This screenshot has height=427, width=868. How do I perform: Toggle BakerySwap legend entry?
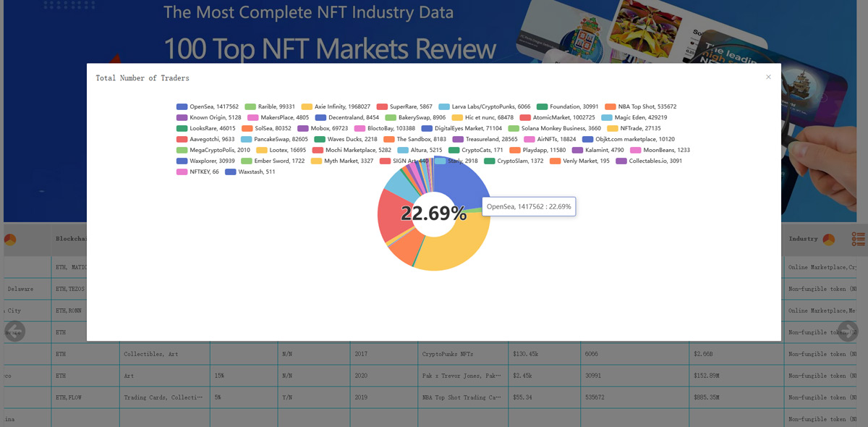tap(415, 117)
